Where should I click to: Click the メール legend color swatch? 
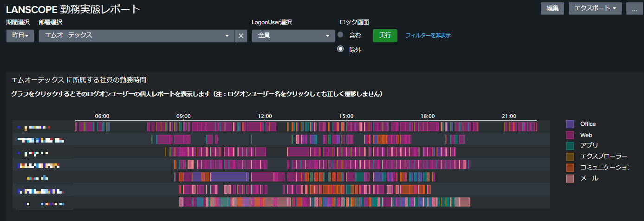click(570, 178)
